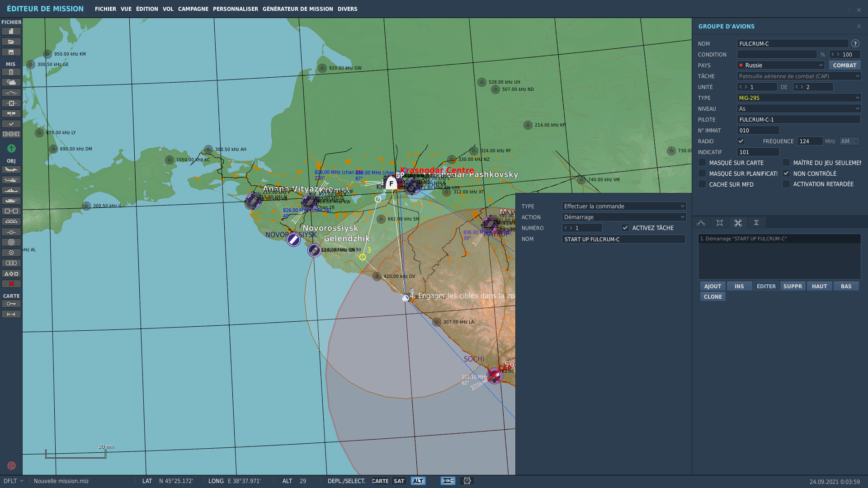This screenshot has width=868, height=488.
Task: Open the triggers tool icon
Action: 11,93
